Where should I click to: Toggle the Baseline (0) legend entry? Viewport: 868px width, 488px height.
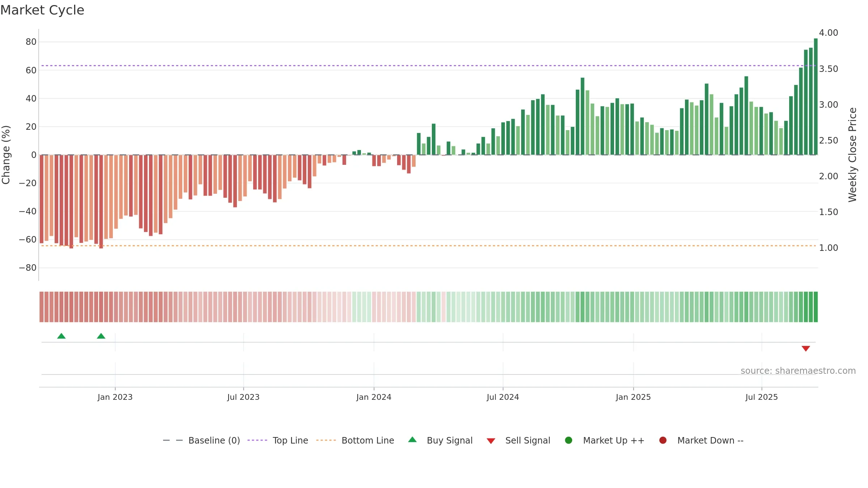click(201, 440)
